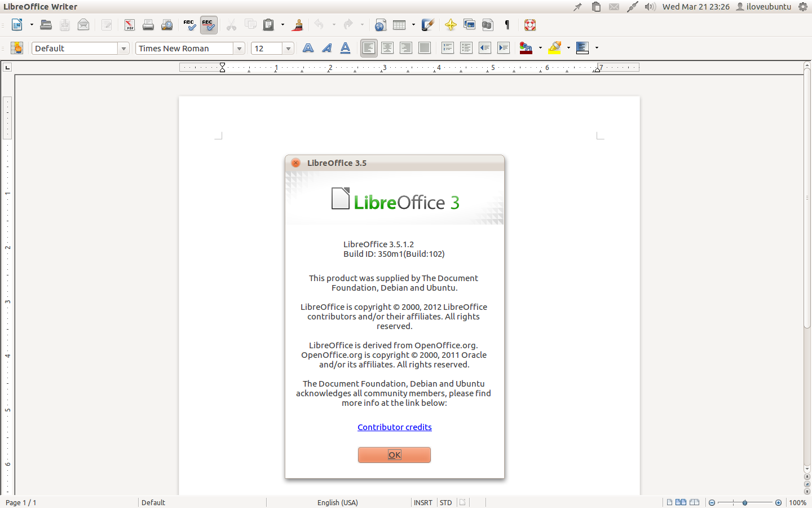Image resolution: width=812 pixels, height=508 pixels.
Task: Click the Insert Table icon
Action: 399,25
